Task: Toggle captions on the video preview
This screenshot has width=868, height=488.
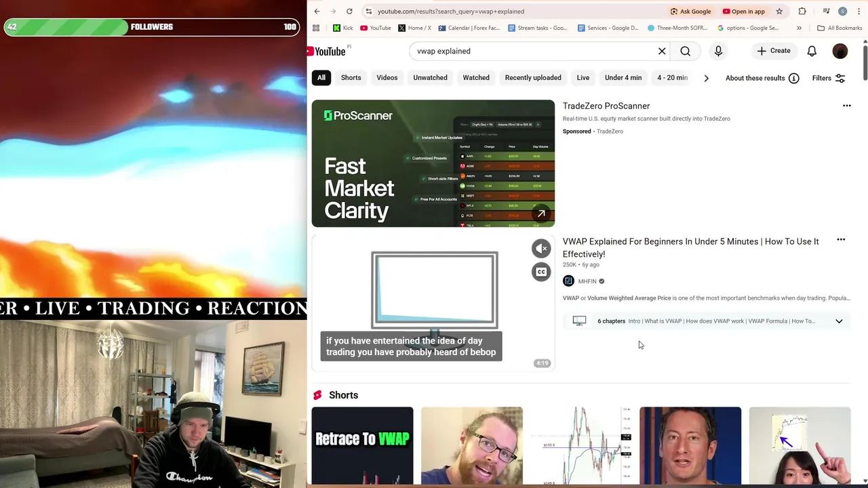Action: click(541, 272)
